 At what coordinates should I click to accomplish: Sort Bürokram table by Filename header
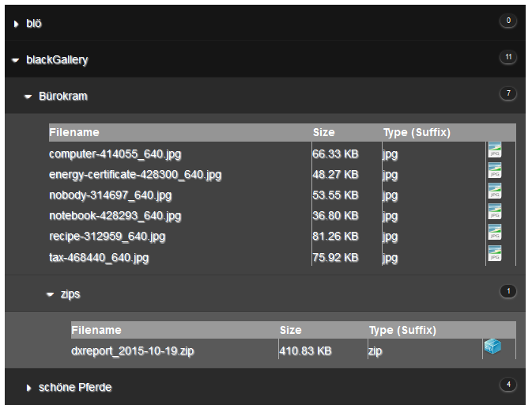pos(74,133)
